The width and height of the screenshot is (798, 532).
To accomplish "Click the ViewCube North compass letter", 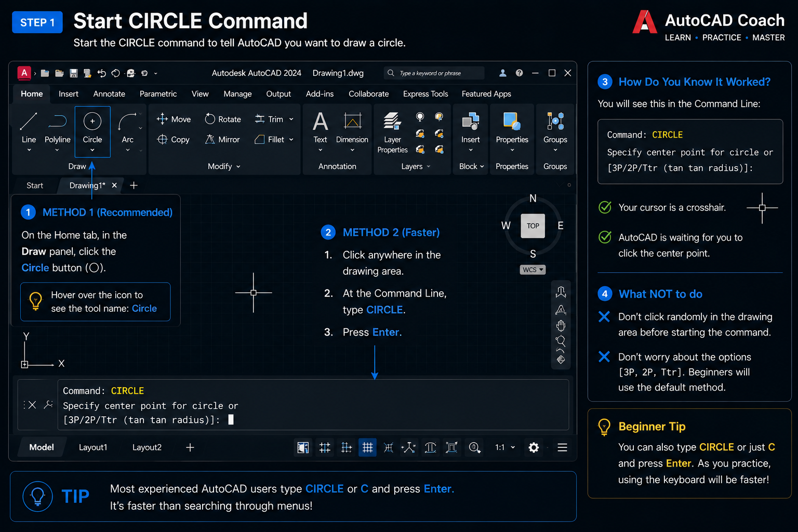I will (533, 198).
